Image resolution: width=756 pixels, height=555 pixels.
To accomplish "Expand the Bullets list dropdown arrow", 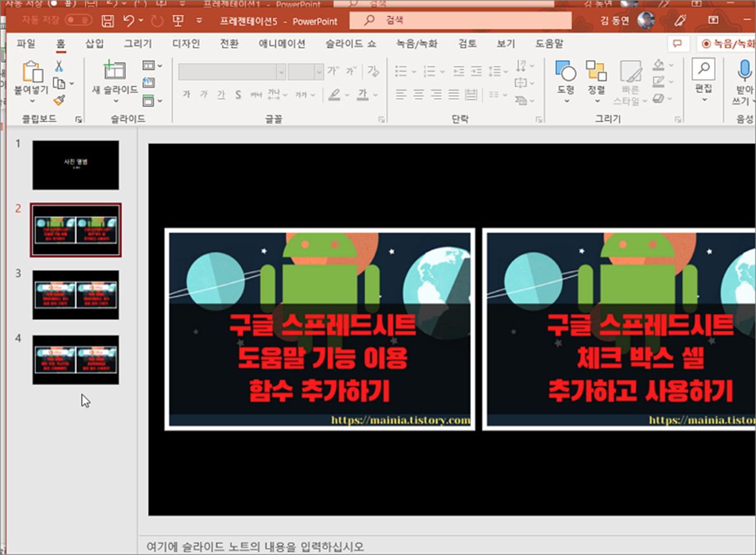I will pos(414,71).
